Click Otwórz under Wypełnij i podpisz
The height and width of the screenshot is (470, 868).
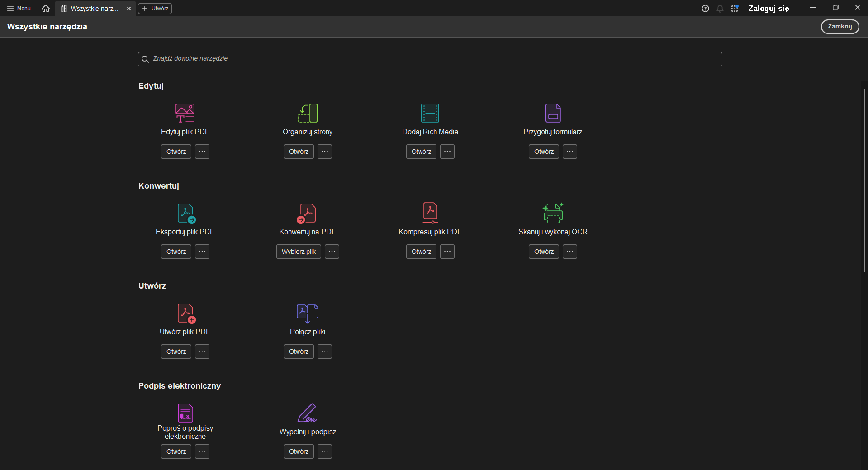[299, 451]
